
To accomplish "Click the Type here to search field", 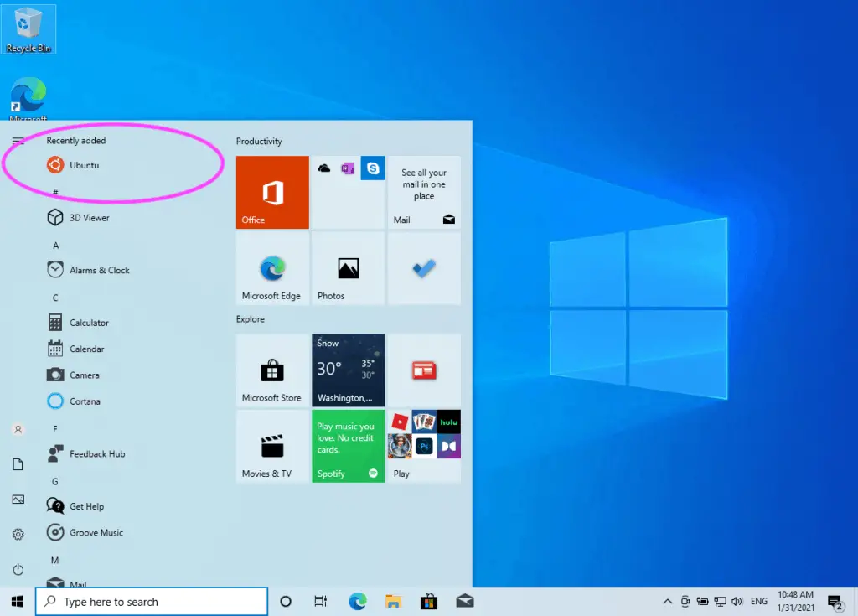I will pos(151,601).
